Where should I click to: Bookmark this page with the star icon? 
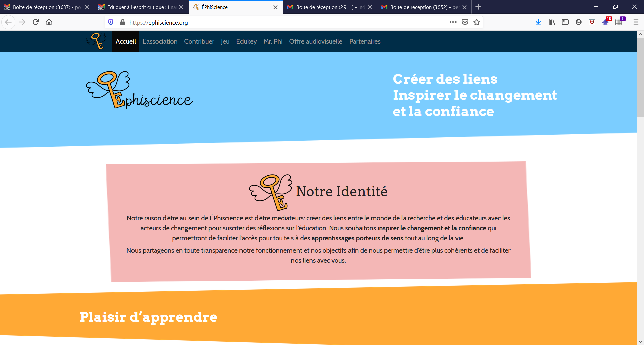coord(477,22)
